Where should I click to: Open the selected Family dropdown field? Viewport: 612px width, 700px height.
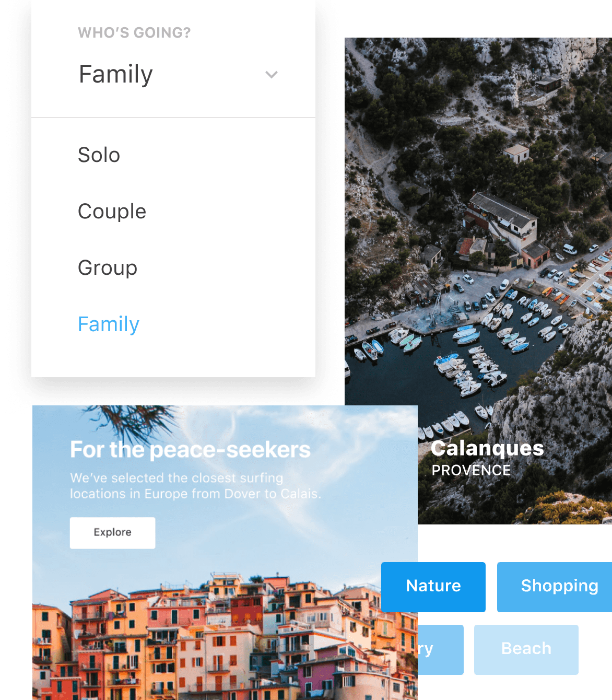[x=173, y=74]
